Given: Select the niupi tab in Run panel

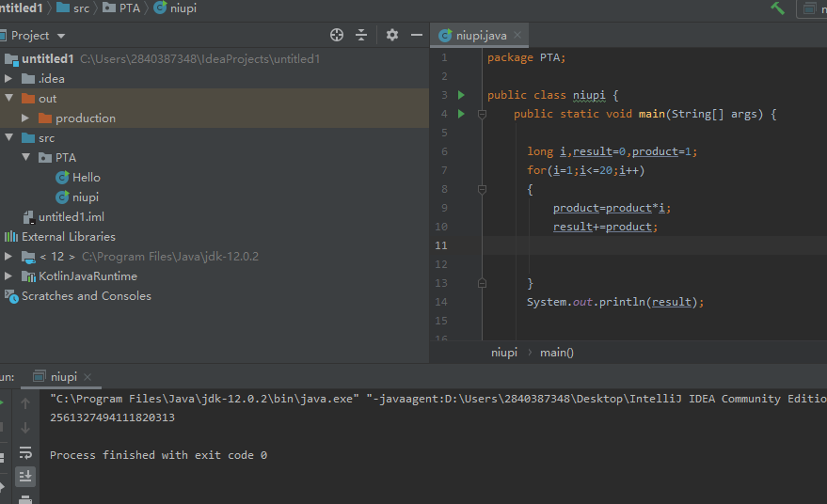Looking at the screenshot, I should 63,376.
